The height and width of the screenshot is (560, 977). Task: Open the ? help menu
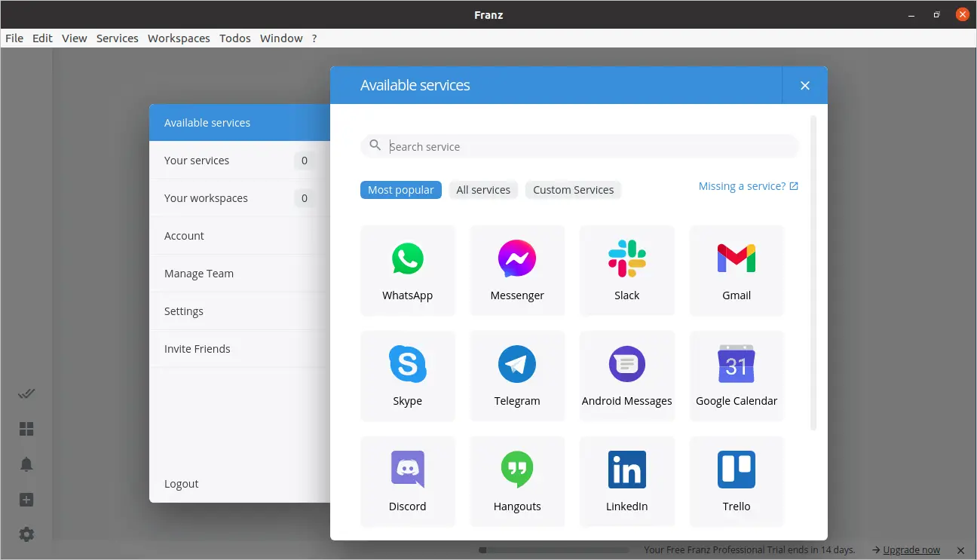pyautogui.click(x=314, y=38)
